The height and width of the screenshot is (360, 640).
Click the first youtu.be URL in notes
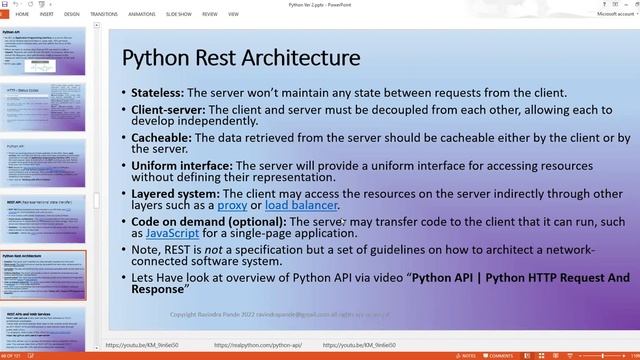[142, 345]
